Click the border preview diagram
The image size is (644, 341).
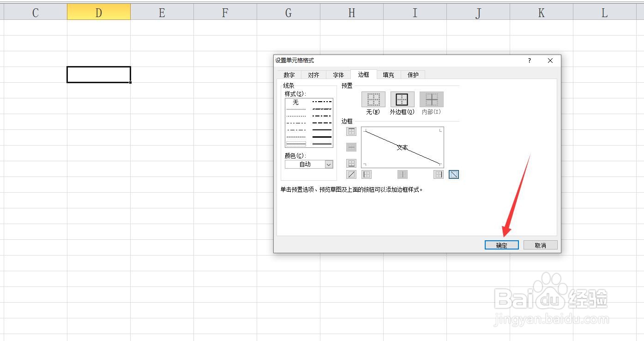403,147
